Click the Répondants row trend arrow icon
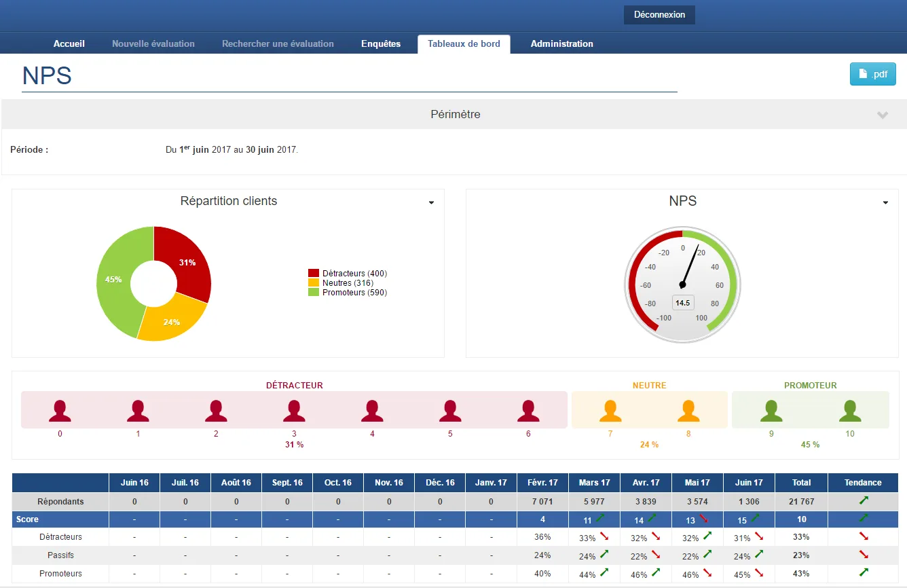 (864, 500)
